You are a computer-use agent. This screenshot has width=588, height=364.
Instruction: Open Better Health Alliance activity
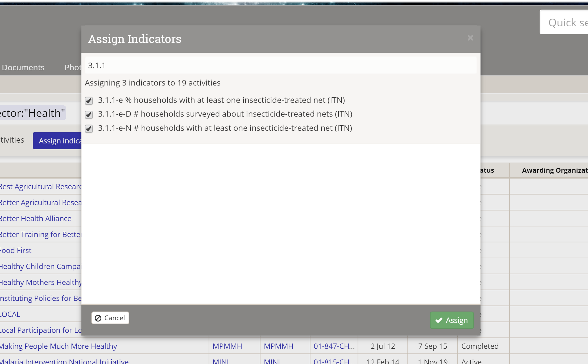pyautogui.click(x=36, y=218)
